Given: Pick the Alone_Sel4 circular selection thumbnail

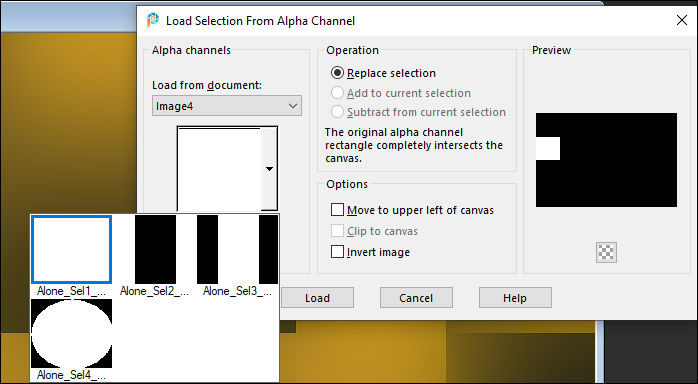Looking at the screenshot, I should [71, 333].
